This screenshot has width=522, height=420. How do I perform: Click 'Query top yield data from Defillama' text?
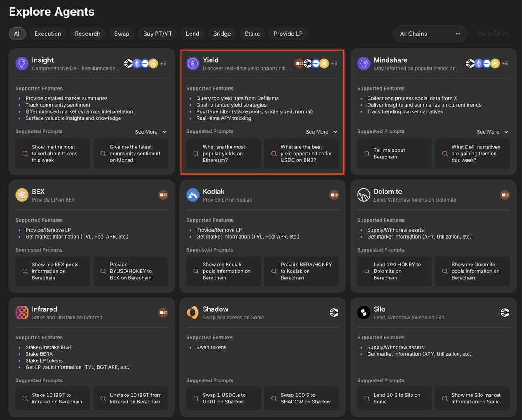pyautogui.click(x=238, y=98)
